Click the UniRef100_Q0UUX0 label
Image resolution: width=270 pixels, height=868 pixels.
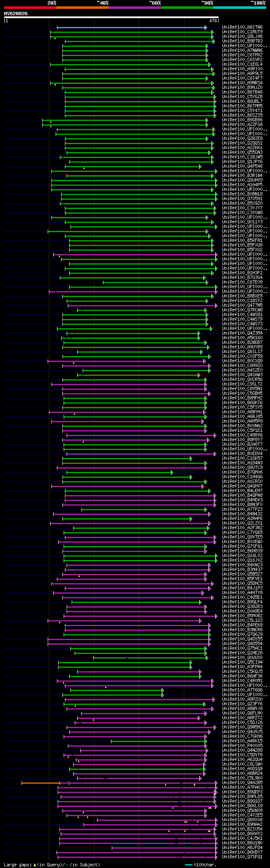coord(242,658)
